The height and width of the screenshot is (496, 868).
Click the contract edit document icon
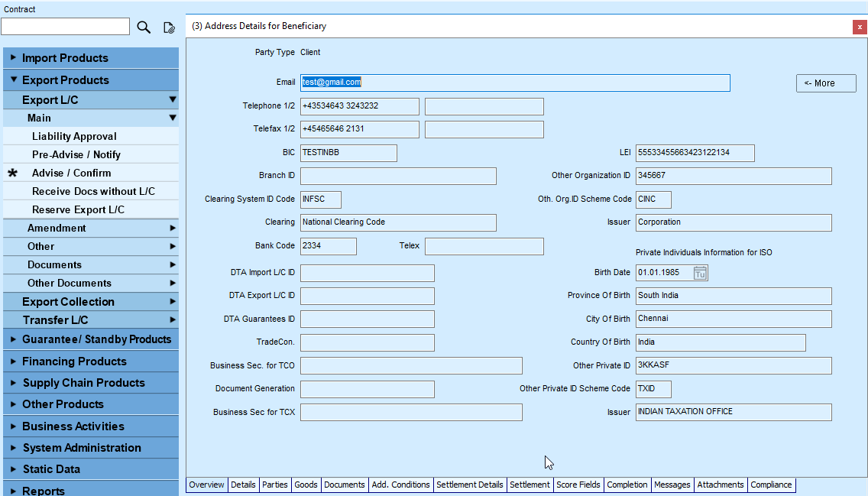(x=169, y=28)
